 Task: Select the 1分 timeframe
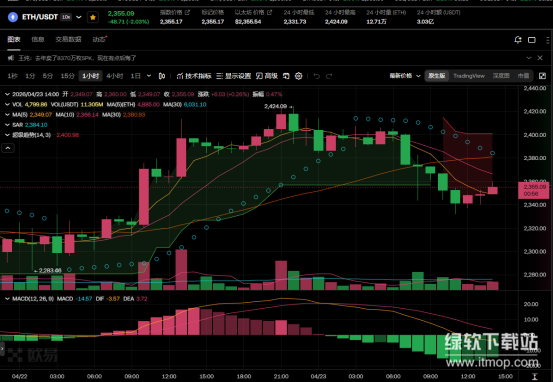point(30,76)
